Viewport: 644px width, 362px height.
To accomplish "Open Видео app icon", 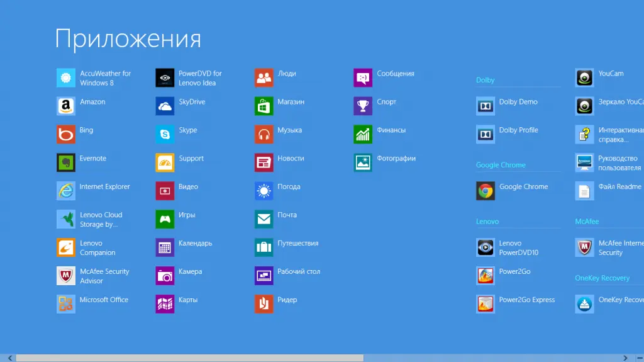I will (165, 191).
